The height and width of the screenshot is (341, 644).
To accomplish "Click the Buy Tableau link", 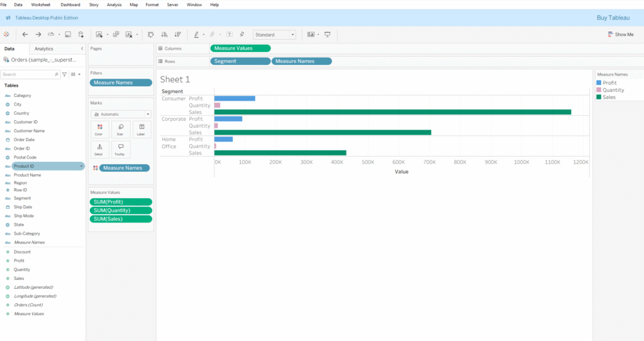I will coord(613,18).
